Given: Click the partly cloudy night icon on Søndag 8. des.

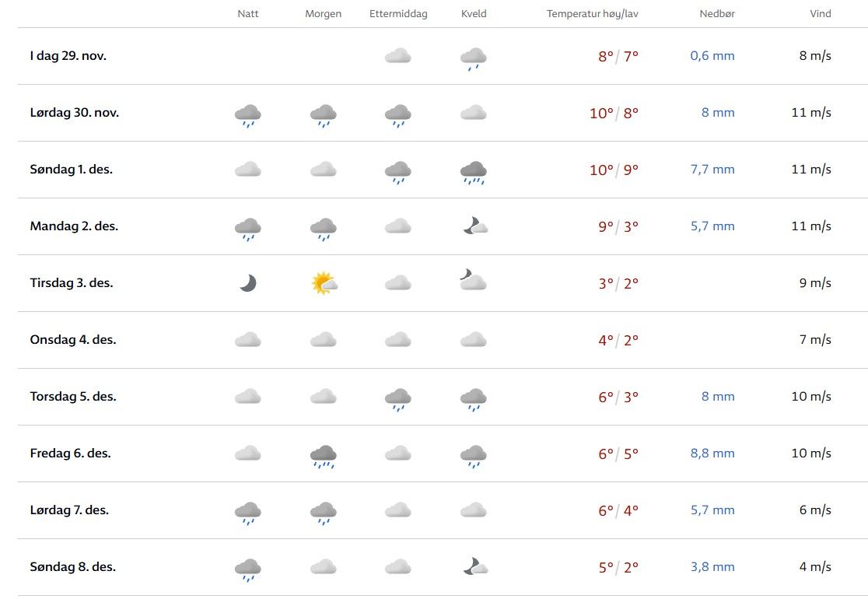Looking at the screenshot, I should (474, 567).
